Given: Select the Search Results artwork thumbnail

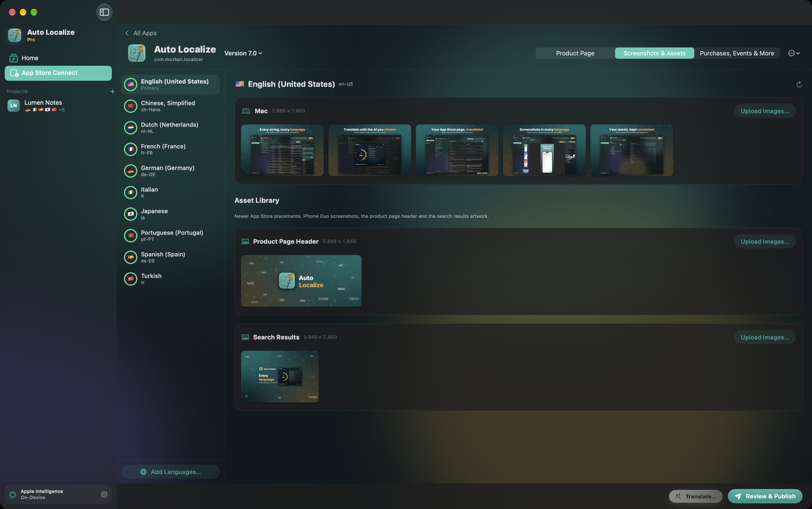Looking at the screenshot, I should 280,376.
